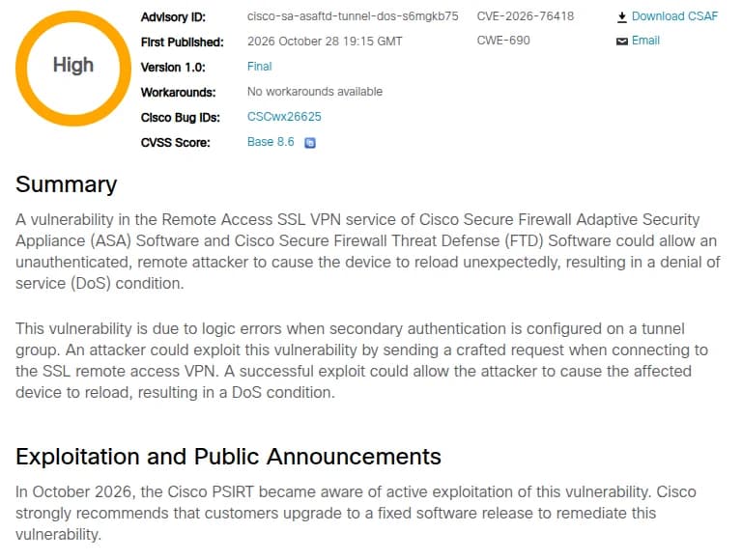Image resolution: width=742 pixels, height=560 pixels.
Task: Click the 'No workarounds available' text
Action: pos(315,92)
